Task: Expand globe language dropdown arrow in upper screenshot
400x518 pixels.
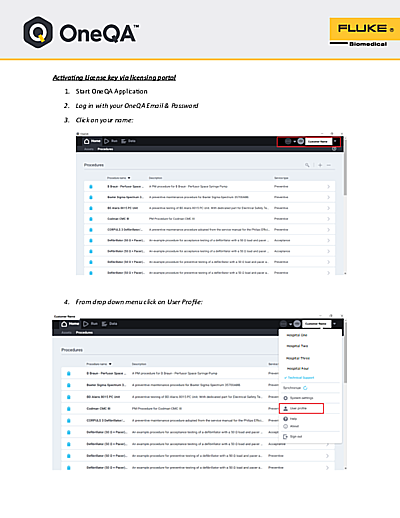Action: (295, 141)
